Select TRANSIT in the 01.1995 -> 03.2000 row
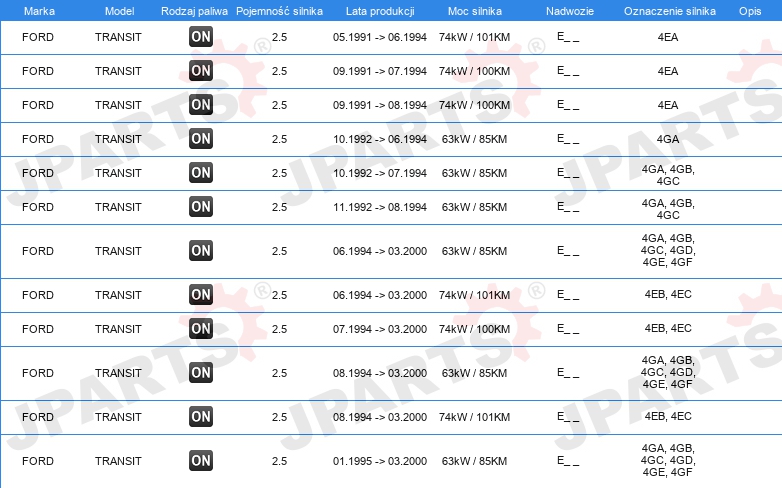Viewport: 782px width, 488px height. (118, 461)
